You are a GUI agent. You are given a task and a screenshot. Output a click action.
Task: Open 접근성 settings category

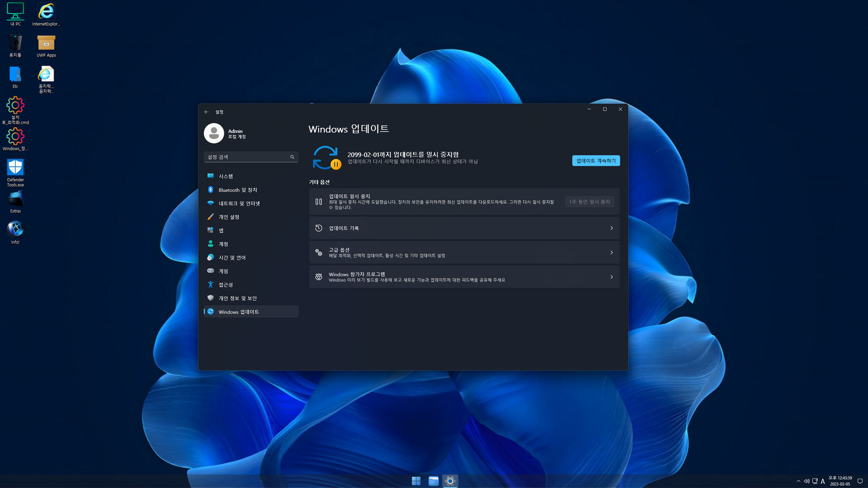point(251,285)
